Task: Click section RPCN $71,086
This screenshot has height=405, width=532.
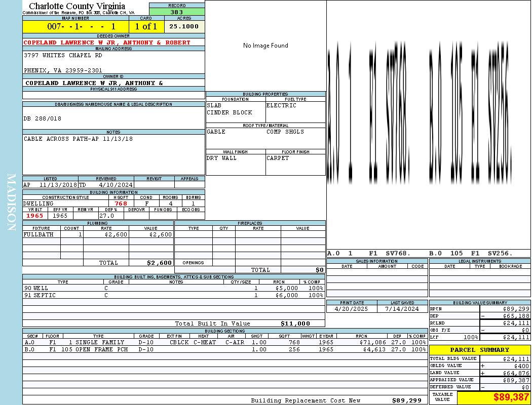Action: pos(373,343)
